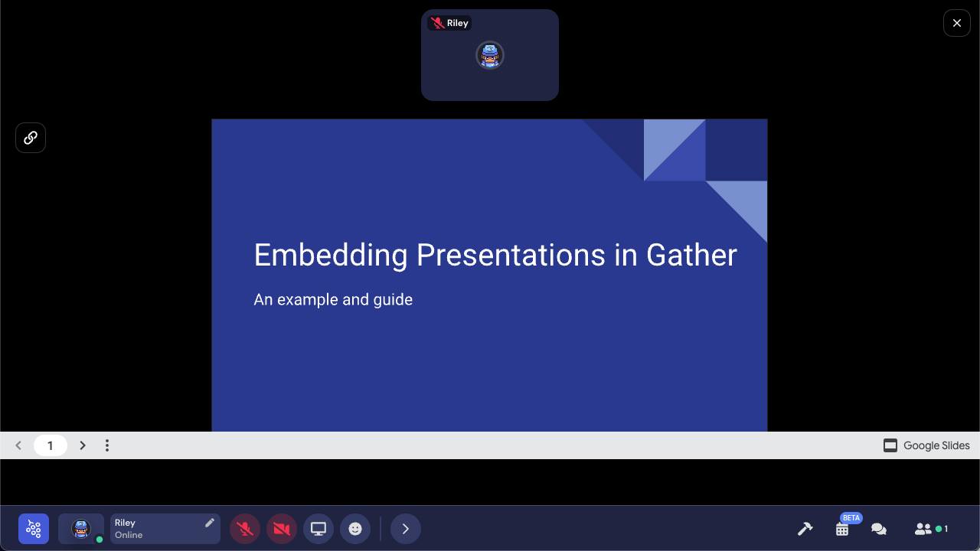Unmute the microphone in the bottom bar
The height and width of the screenshot is (551, 980).
[245, 529]
